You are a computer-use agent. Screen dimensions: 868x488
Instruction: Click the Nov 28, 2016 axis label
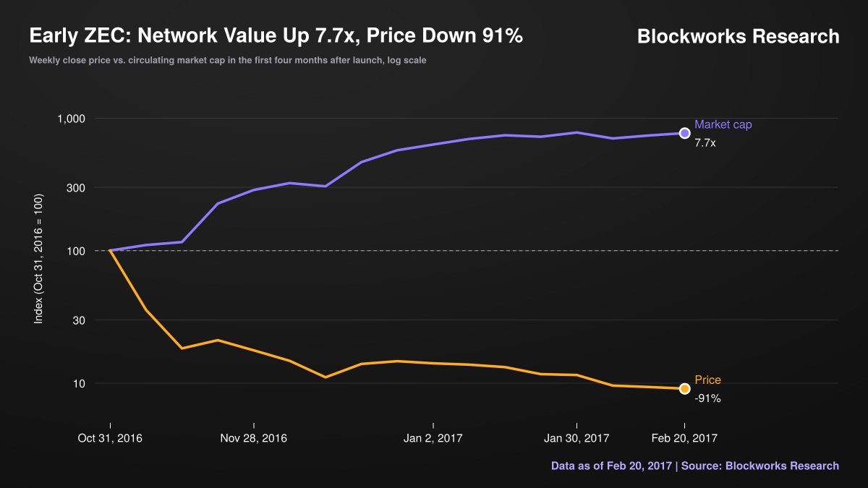[x=254, y=438]
